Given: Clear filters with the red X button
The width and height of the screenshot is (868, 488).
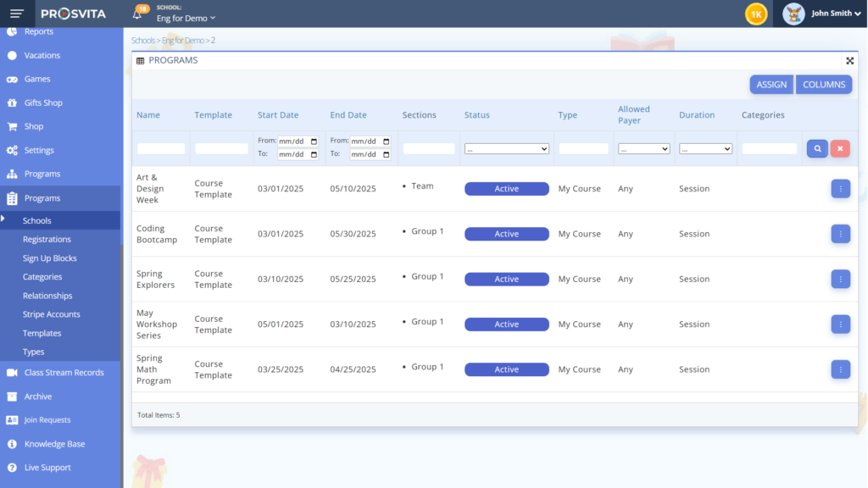Looking at the screenshot, I should point(840,148).
